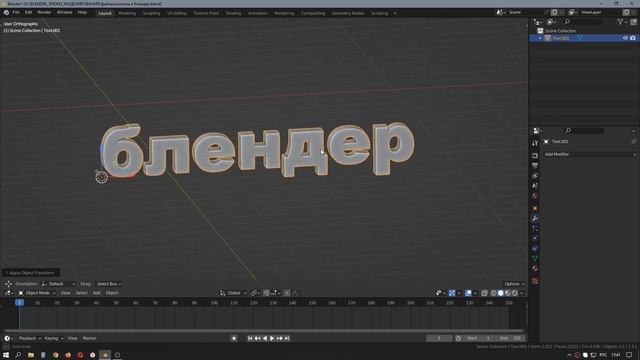Expand the Apply Object Transform operator panel
The width and height of the screenshot is (640, 360).
pos(31,273)
